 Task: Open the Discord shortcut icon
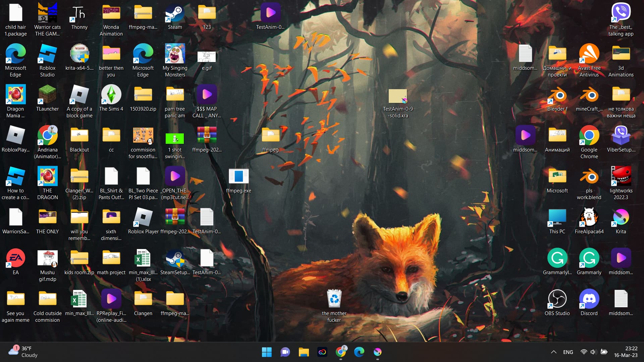(x=589, y=299)
